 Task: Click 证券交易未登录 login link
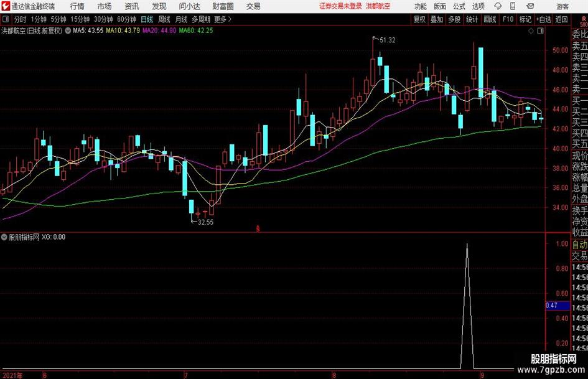click(x=340, y=6)
